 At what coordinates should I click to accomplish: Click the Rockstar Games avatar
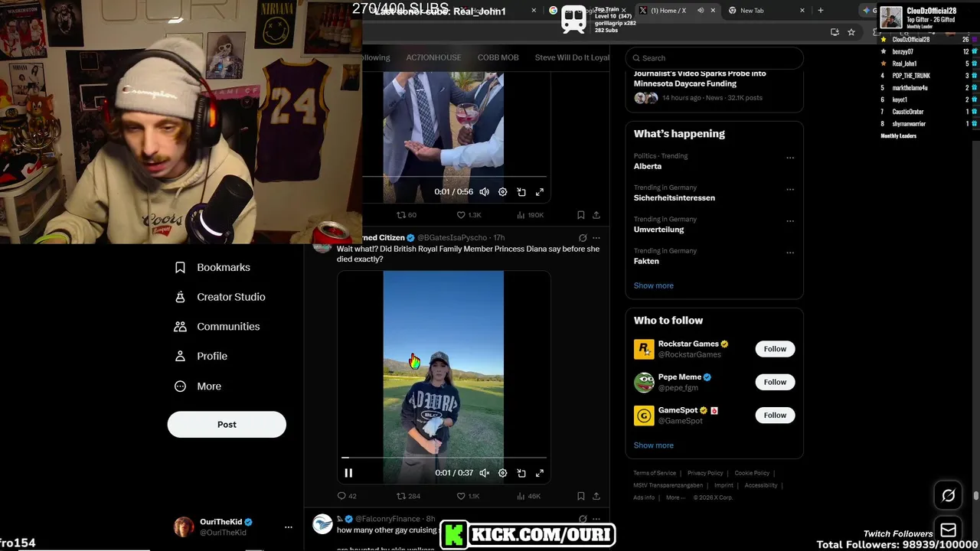click(x=644, y=349)
